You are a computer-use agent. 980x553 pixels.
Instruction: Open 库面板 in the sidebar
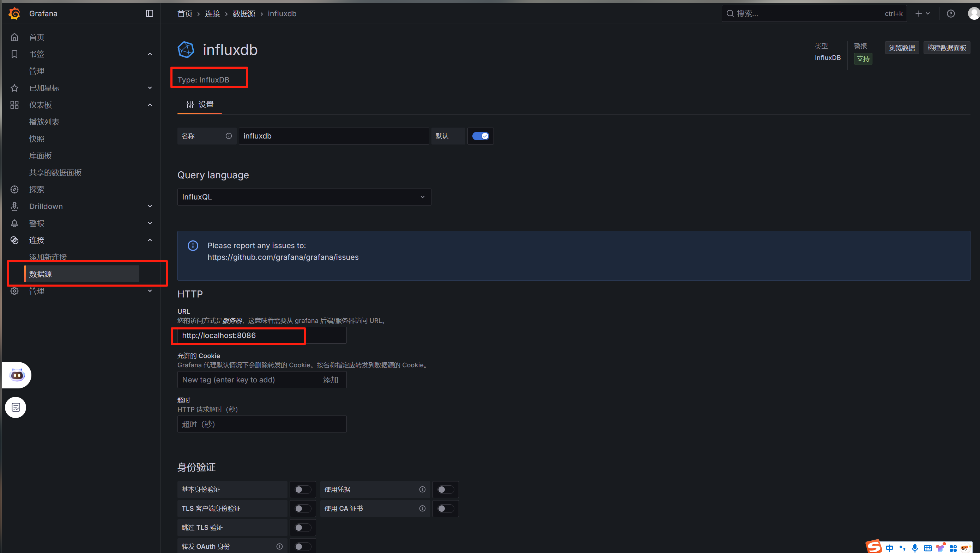[40, 155]
